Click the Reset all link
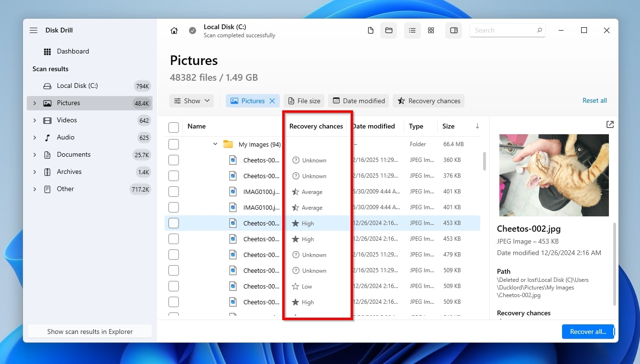 (x=594, y=101)
